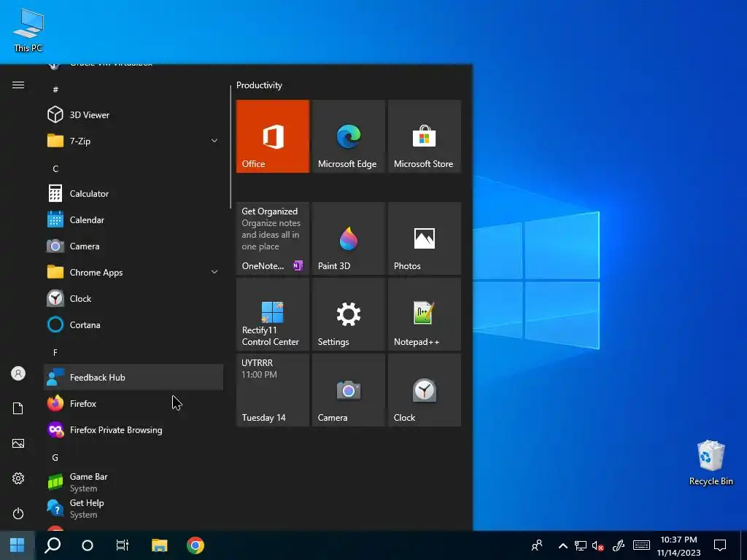
Task: Open the Photos tile
Action: [425, 238]
